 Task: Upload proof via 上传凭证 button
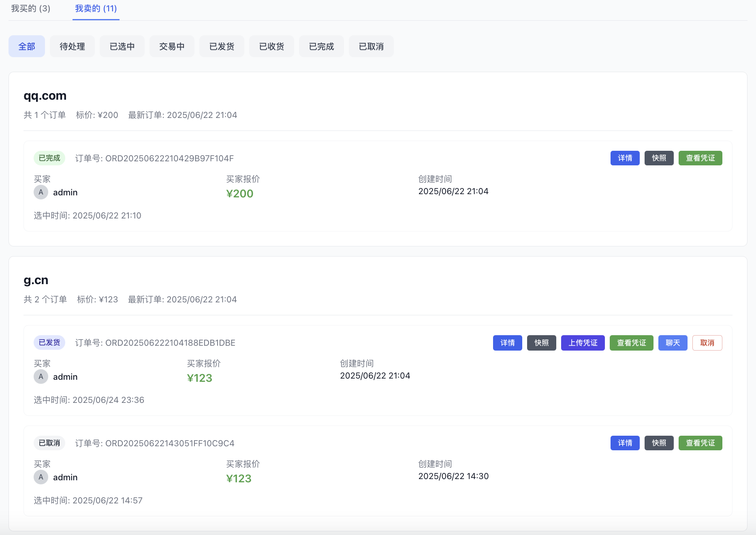tap(583, 343)
